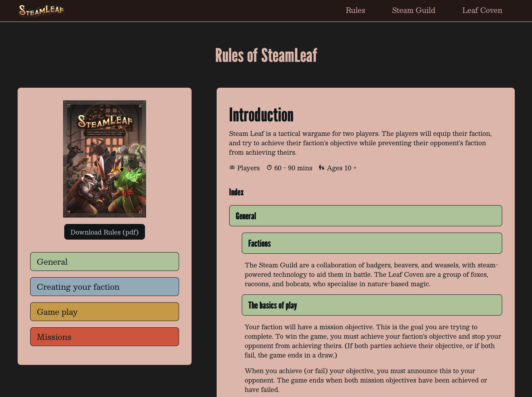Image resolution: width=532 pixels, height=397 pixels.
Task: Click the Players label text
Action: (x=248, y=168)
